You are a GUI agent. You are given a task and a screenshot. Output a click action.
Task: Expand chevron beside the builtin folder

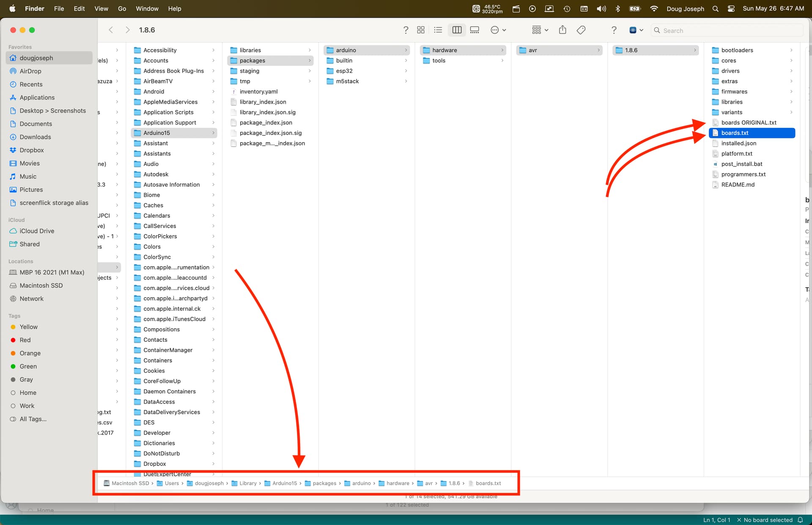tap(406, 60)
